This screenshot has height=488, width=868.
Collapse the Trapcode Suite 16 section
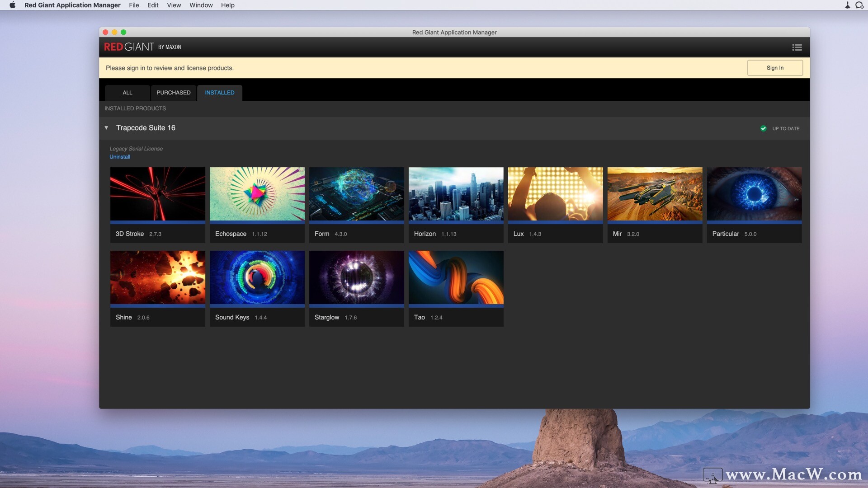107,128
